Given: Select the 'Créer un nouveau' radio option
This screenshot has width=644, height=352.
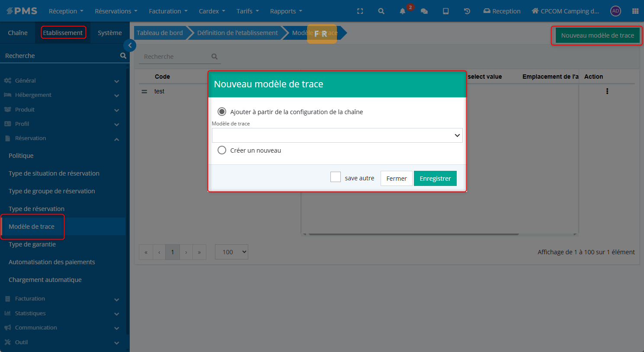Looking at the screenshot, I should coord(222,150).
